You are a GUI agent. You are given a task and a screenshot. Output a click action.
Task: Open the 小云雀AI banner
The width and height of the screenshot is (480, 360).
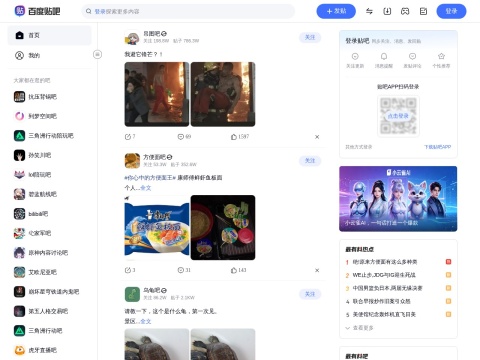[398, 199]
